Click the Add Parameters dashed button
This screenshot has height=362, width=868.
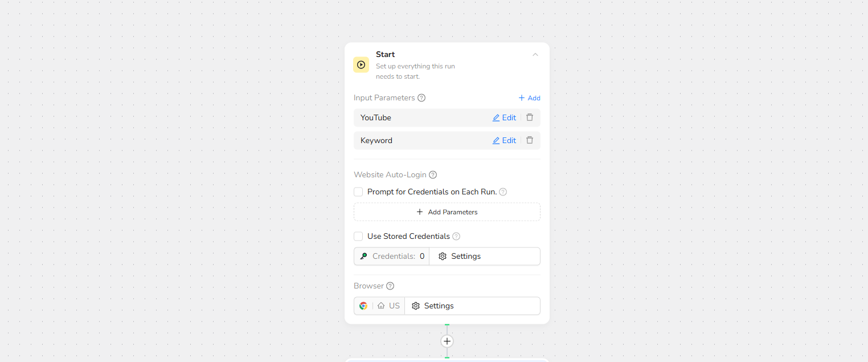[447, 212]
